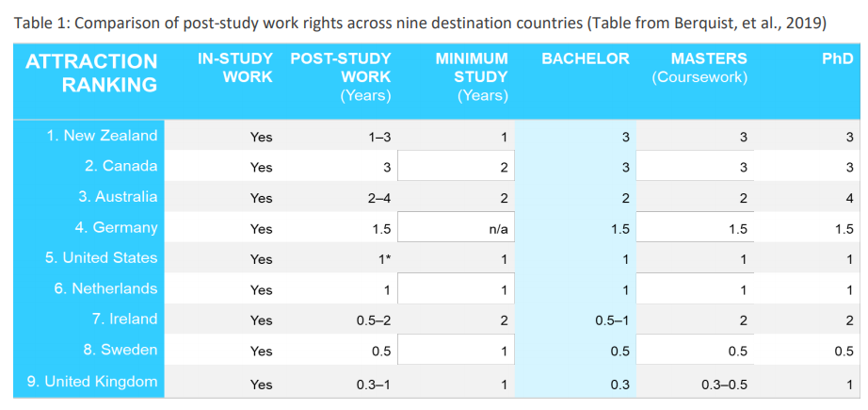
Task: Select the ATTRACTION RANKING header cell
Action: [91, 74]
